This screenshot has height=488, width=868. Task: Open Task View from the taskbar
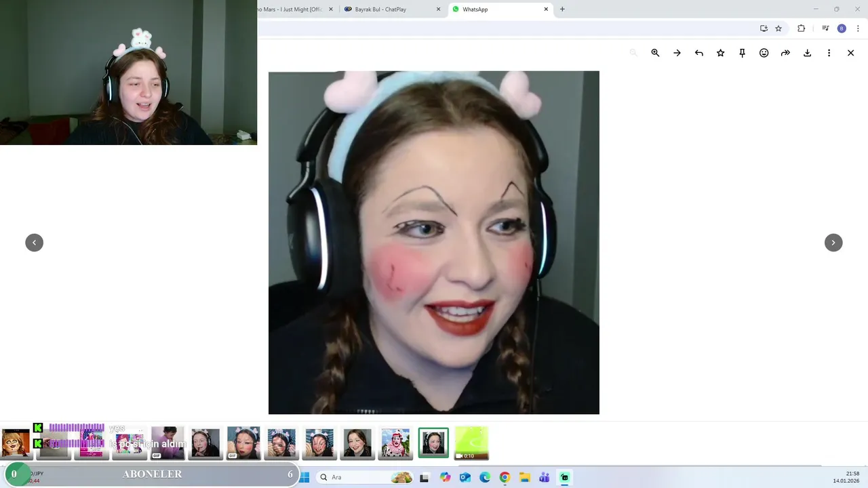pyautogui.click(x=425, y=477)
